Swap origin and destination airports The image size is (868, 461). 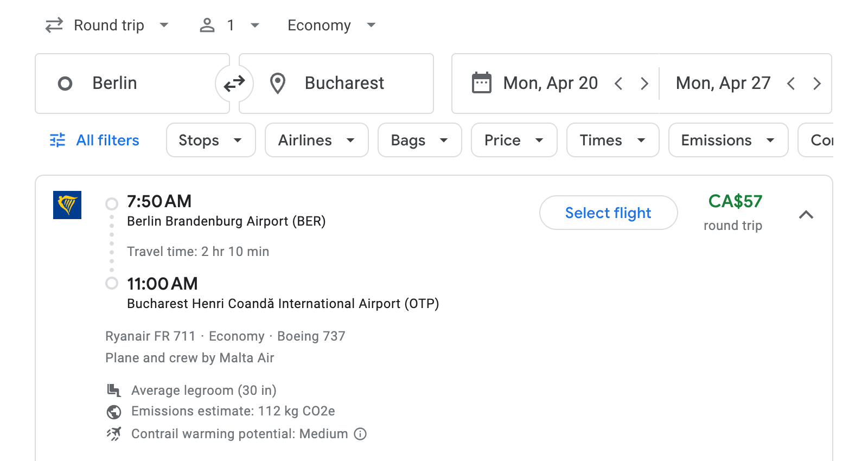pyautogui.click(x=234, y=83)
